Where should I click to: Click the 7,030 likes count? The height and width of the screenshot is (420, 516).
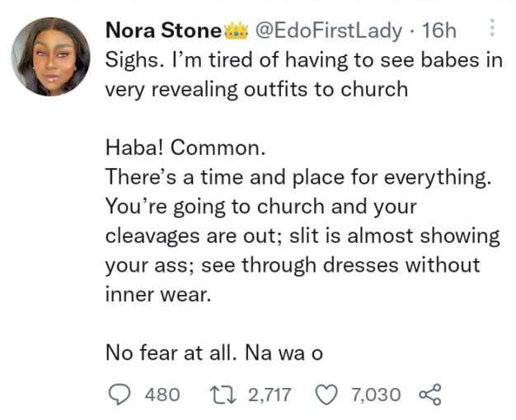click(376, 395)
